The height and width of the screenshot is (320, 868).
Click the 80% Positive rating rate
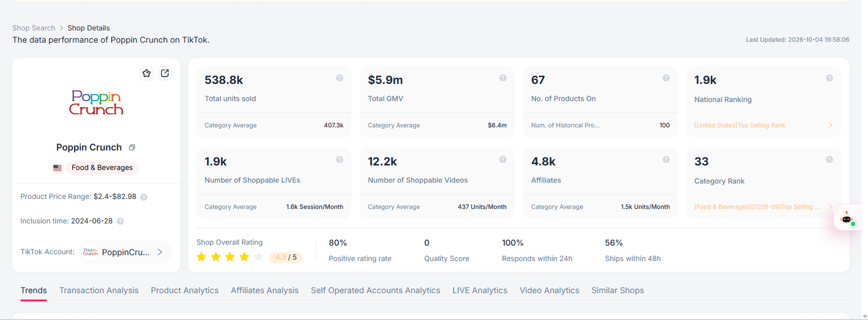[338, 243]
